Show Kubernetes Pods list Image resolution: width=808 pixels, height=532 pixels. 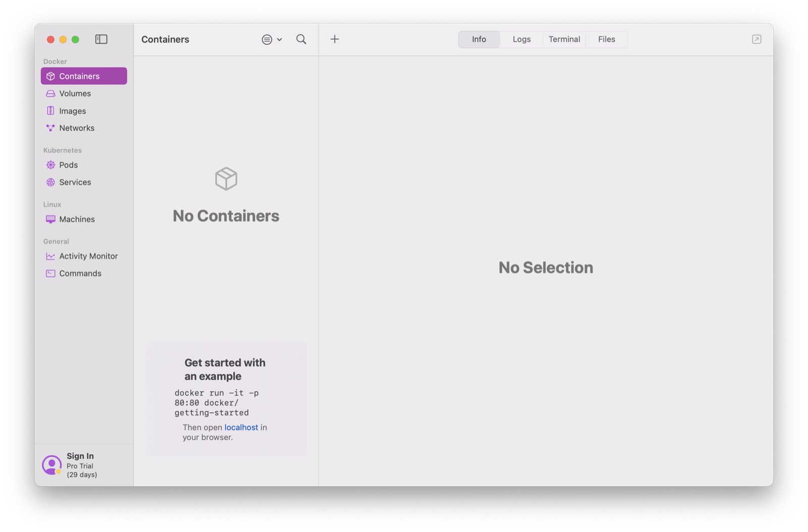click(x=84, y=165)
